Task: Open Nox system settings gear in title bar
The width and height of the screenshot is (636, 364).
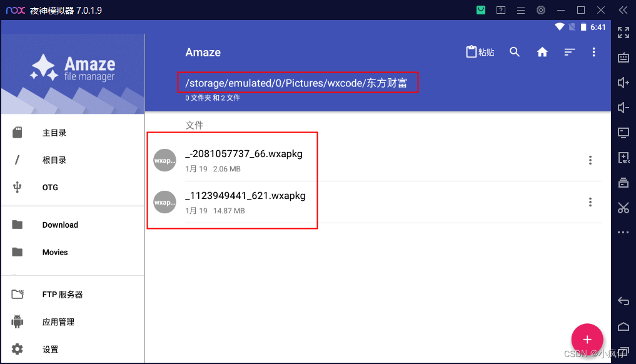Action: (541, 10)
